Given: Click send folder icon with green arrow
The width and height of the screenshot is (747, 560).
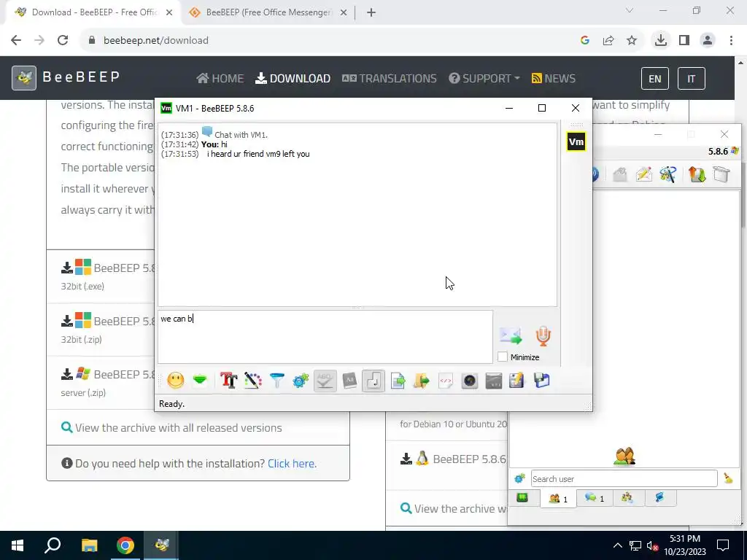Looking at the screenshot, I should click(422, 381).
